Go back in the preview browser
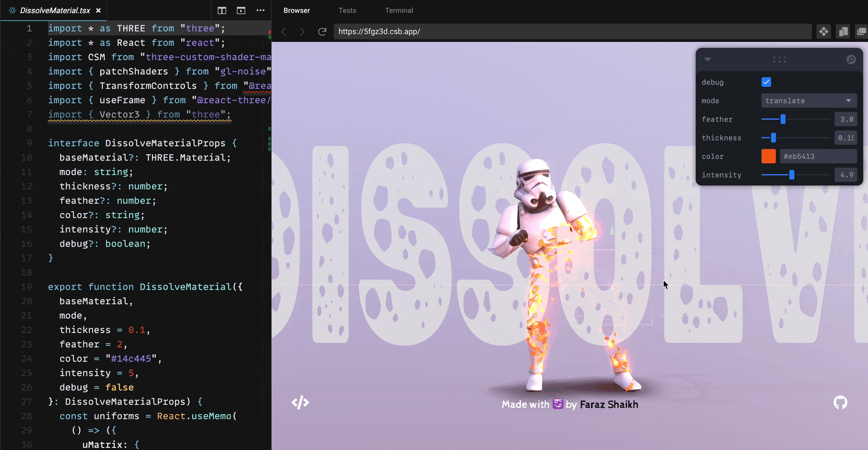Screen dimensions: 868x450 [284, 32]
